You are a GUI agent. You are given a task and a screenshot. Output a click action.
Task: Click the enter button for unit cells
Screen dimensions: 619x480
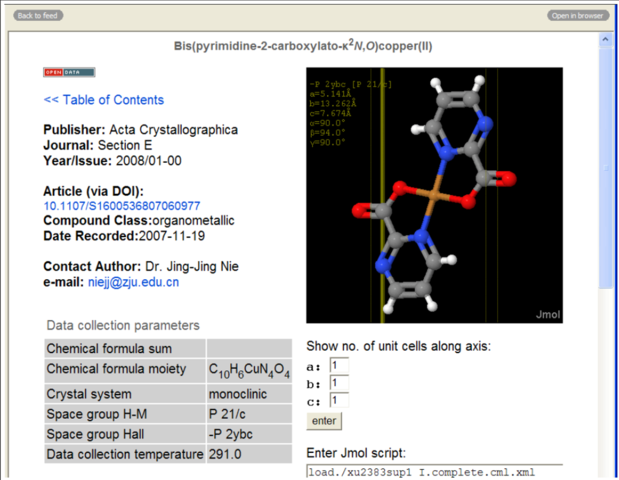[x=324, y=421]
